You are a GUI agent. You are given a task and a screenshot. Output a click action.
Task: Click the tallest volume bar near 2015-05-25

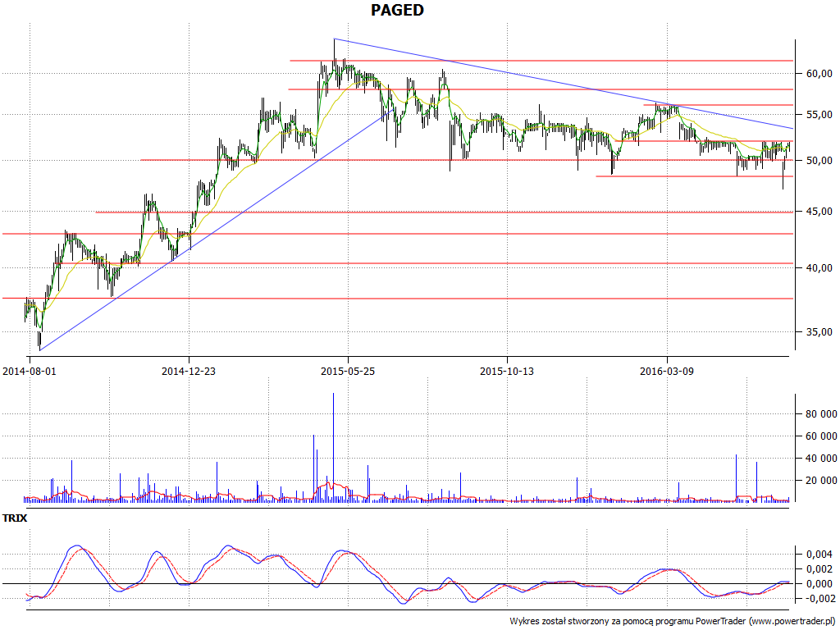333,447
